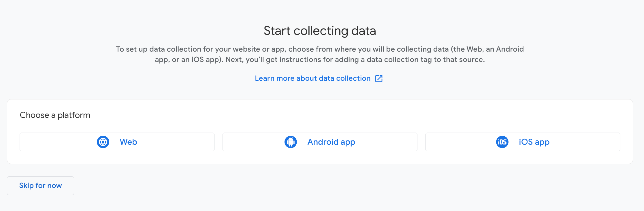Image resolution: width=644 pixels, height=211 pixels.
Task: Click the globe icon on Web button
Action: 103,142
